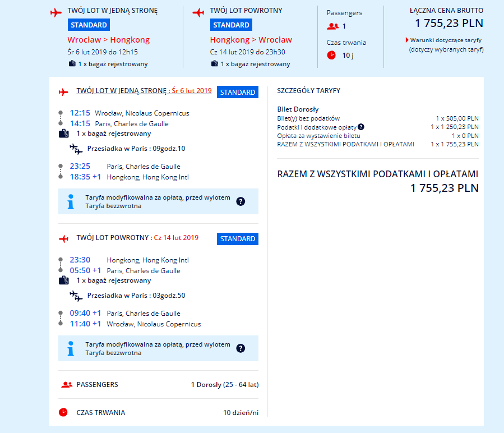This screenshot has height=433, width=504.
Task: Click TWÓJ LOT W JEDNĄ STRONĘ underlined heading
Action: pos(144,91)
